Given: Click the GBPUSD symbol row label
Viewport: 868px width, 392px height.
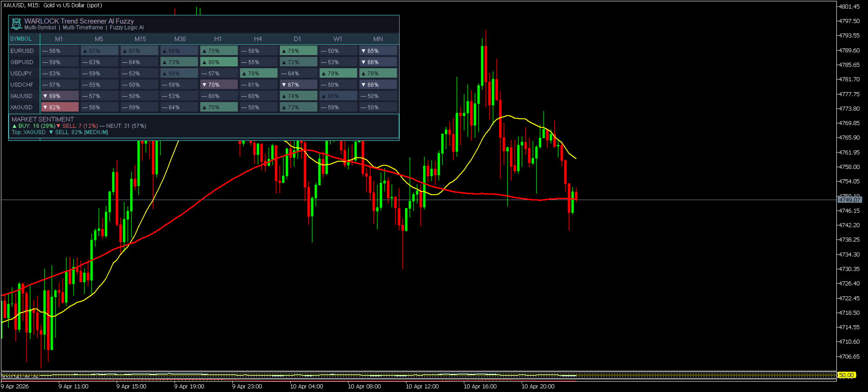Looking at the screenshot, I should (x=22, y=62).
